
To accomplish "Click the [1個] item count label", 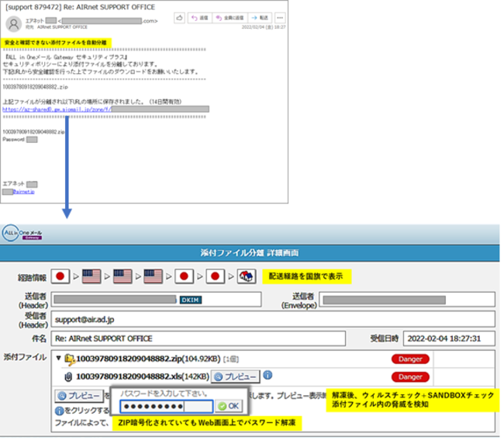I will 231,359.
